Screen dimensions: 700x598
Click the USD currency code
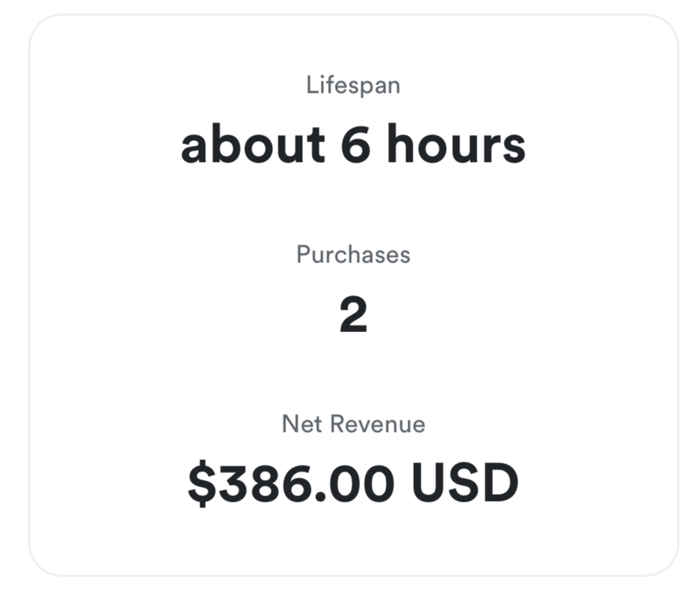point(466,483)
